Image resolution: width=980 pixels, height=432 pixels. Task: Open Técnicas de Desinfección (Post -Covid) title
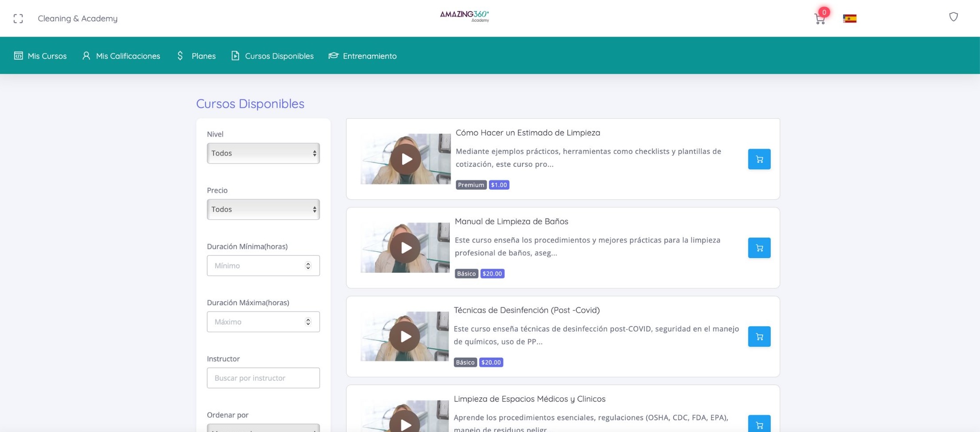pyautogui.click(x=527, y=310)
